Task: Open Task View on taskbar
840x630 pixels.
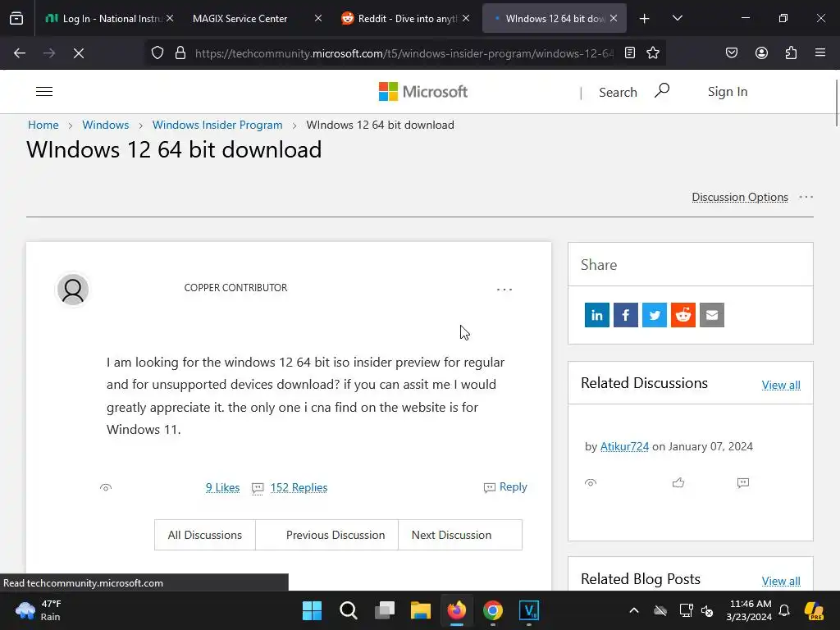Action: 385,610
